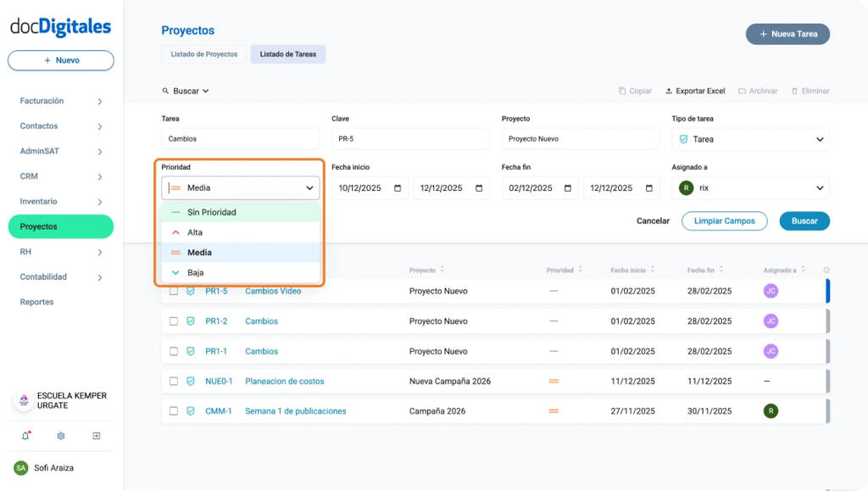Click calendar icon in 10/12/2025 date field

click(398, 188)
